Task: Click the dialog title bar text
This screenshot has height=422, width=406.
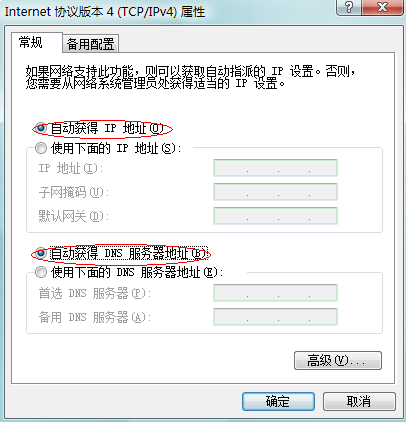Action: click(x=105, y=12)
